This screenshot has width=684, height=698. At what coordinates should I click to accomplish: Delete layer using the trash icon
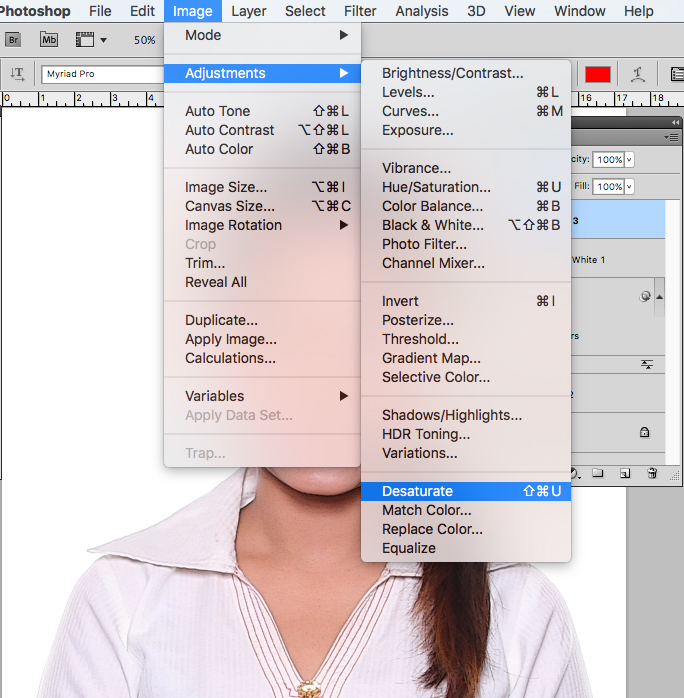point(652,473)
